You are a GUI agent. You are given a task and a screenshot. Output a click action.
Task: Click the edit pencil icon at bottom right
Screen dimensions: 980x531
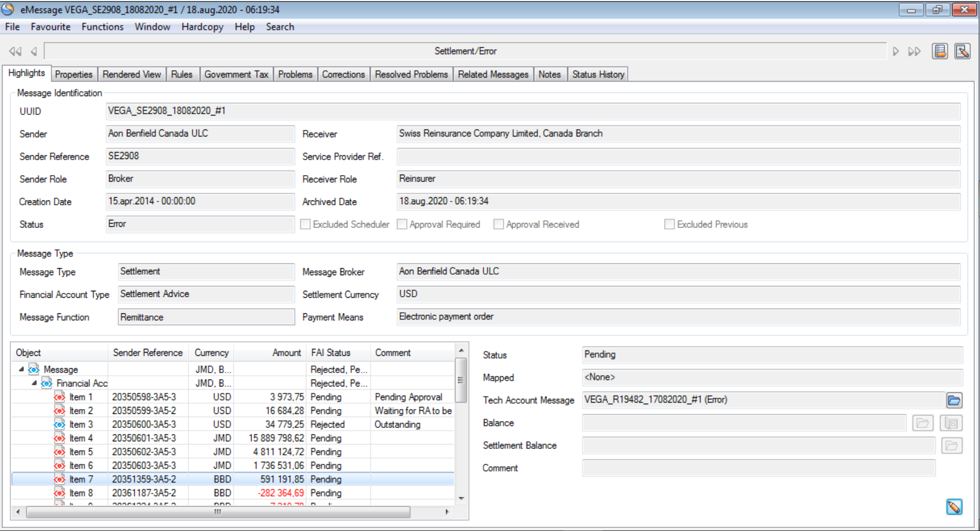point(954,507)
